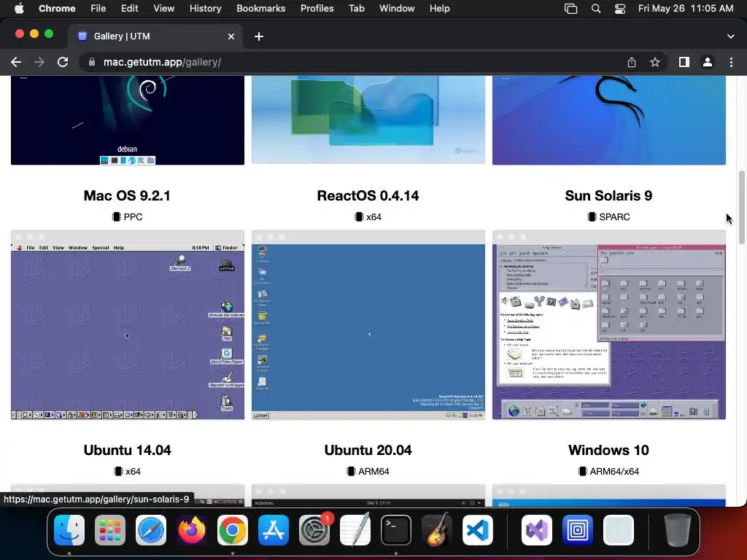Open the Ubuntu 14.04 gallery link
The image size is (747, 560).
coord(127,450)
